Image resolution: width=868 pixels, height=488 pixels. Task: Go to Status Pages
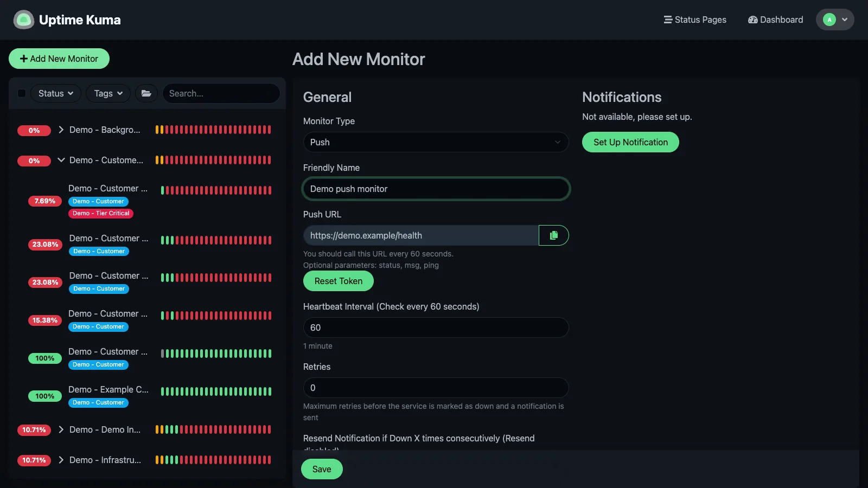(x=695, y=20)
